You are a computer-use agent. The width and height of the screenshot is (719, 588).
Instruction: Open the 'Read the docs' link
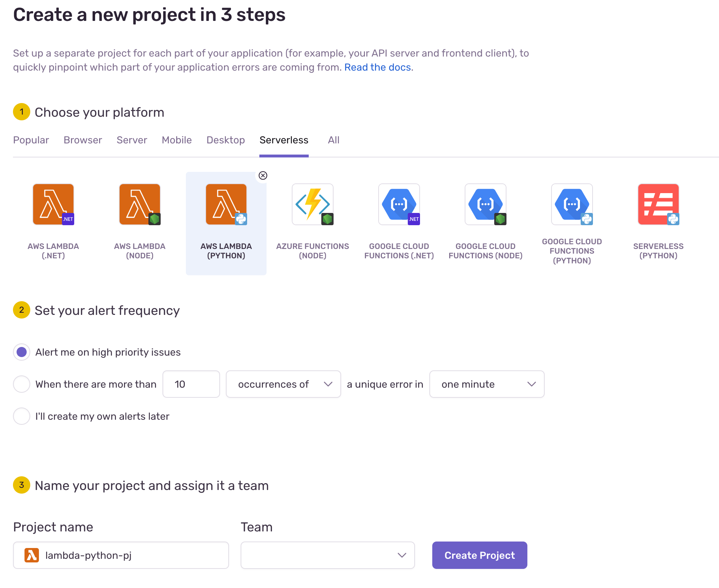coord(378,67)
